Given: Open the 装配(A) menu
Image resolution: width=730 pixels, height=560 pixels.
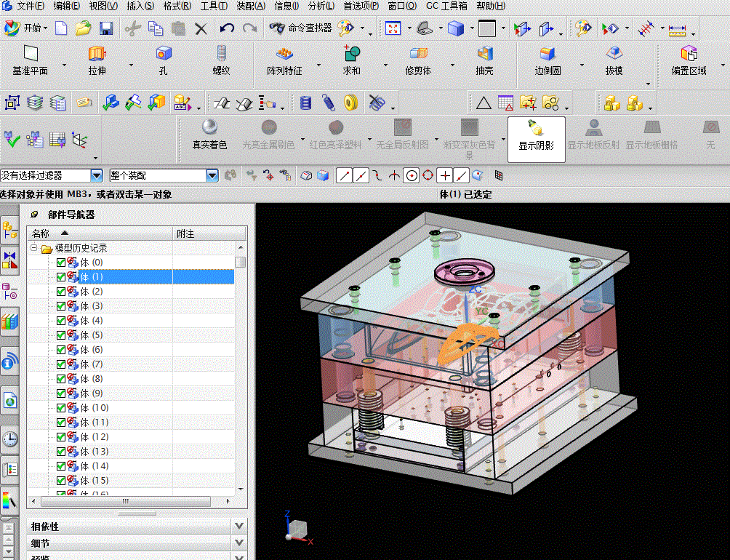Looking at the screenshot, I should point(251,6).
